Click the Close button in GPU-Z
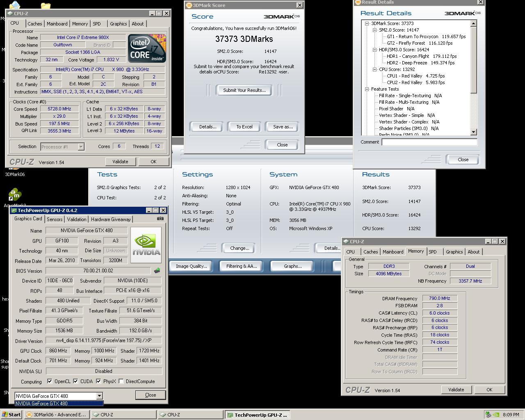525x420 pixels. (151, 395)
